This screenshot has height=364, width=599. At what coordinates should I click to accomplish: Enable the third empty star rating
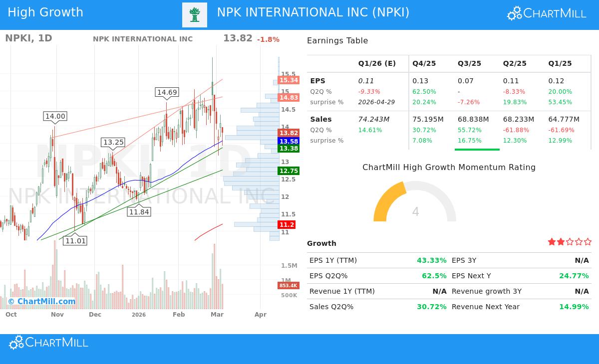pos(570,241)
